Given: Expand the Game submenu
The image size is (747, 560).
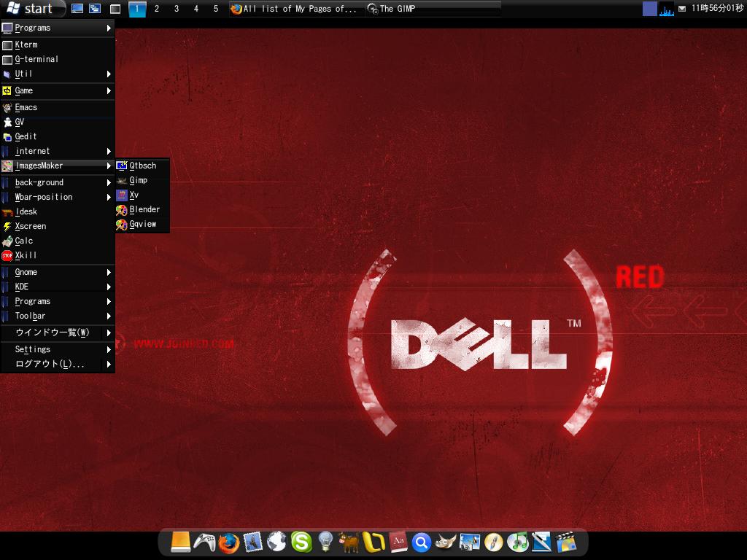Looking at the screenshot, I should click(x=58, y=90).
